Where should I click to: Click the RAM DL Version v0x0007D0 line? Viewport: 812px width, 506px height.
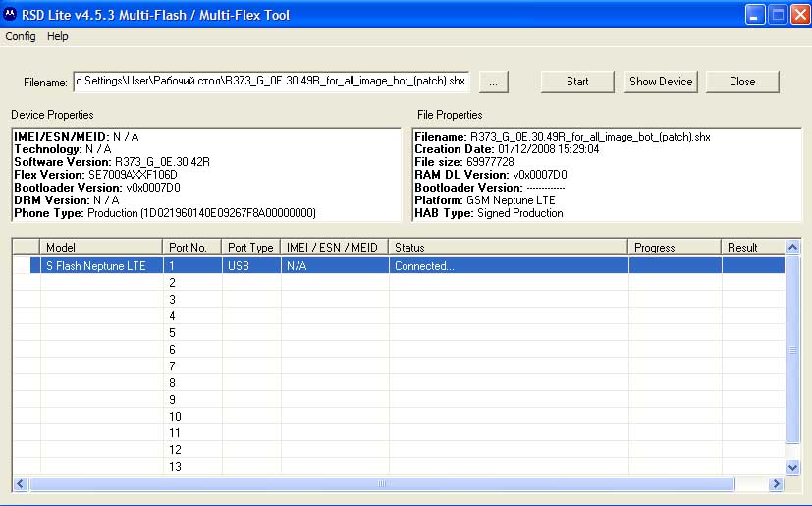(491, 175)
